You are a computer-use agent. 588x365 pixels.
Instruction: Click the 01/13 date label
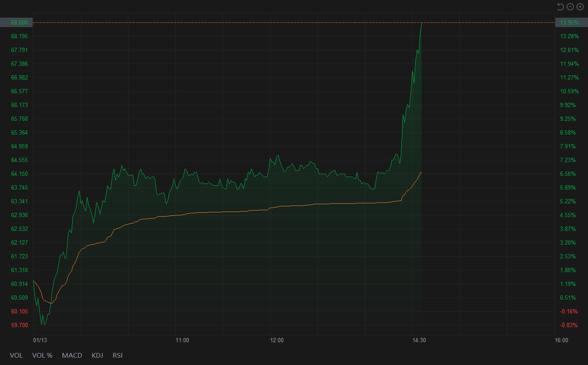pos(40,340)
